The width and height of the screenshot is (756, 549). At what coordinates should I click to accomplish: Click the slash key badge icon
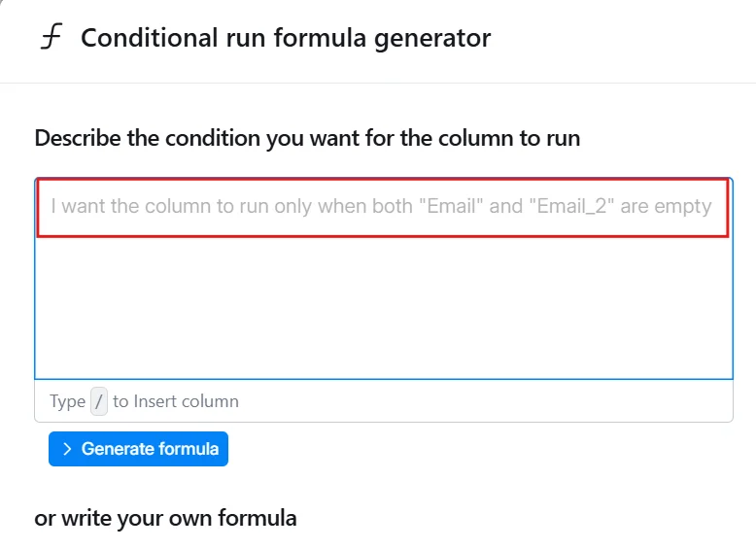tap(99, 401)
